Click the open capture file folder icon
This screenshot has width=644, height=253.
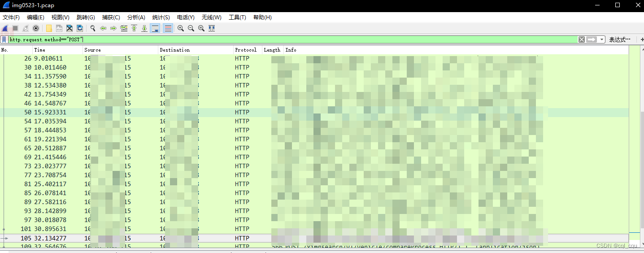pyautogui.click(x=49, y=28)
